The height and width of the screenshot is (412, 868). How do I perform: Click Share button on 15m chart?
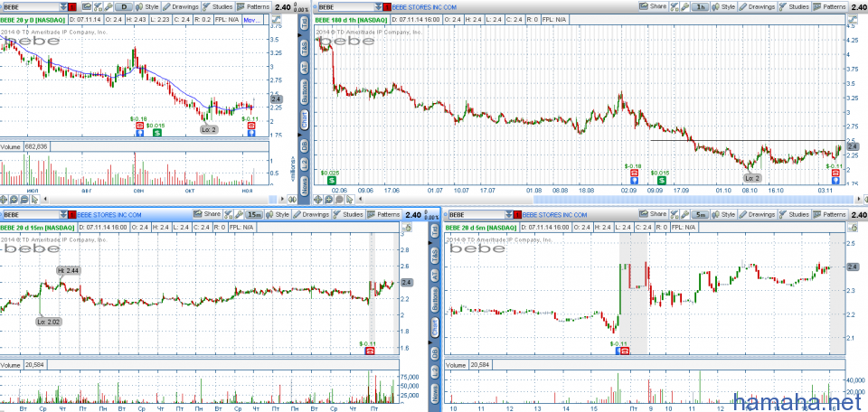click(x=207, y=214)
